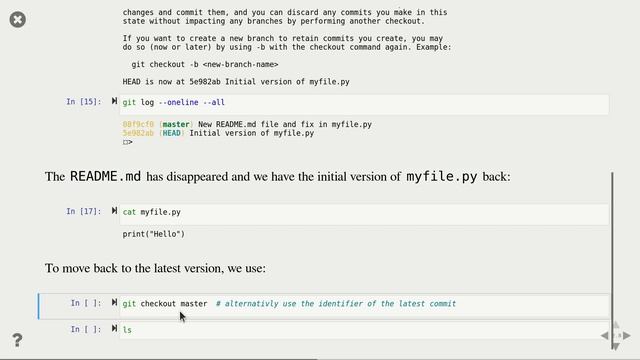The width and height of the screenshot is (640, 360).
Task: Click 'HEAD is now at 5e982ab' output line
Action: 236,82
